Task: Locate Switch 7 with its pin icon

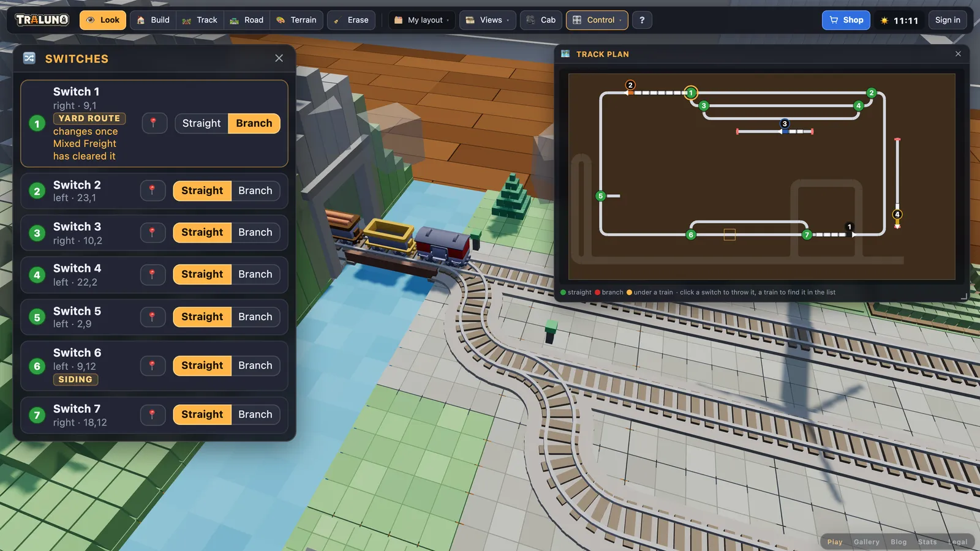Action: pos(153,414)
